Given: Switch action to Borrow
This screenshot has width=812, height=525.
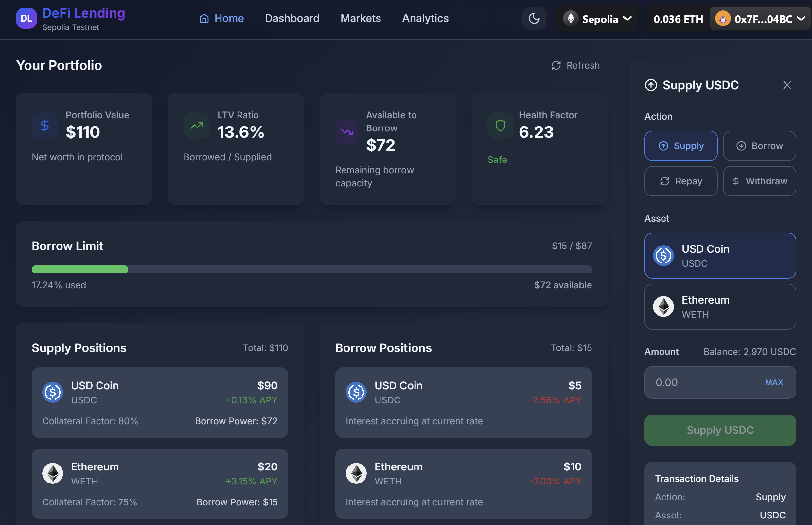Looking at the screenshot, I should [x=760, y=146].
